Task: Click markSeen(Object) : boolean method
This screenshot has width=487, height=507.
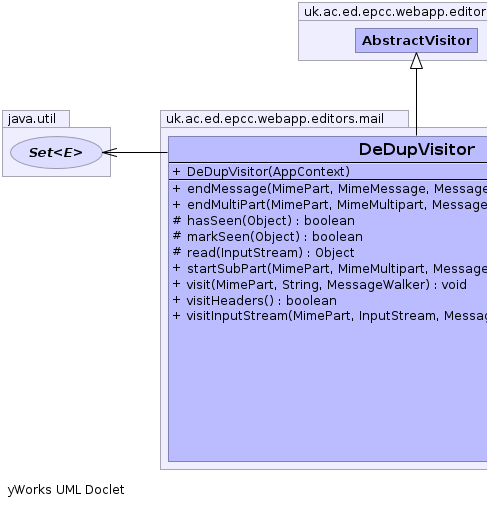Action: pos(275,237)
